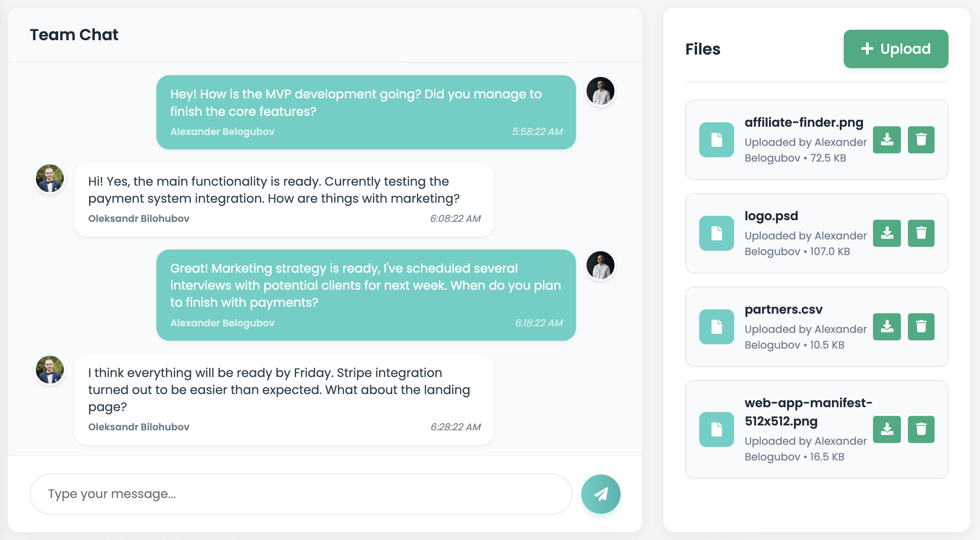Select the partners.csv file name
Image resolution: width=980 pixels, height=540 pixels.
coord(783,309)
